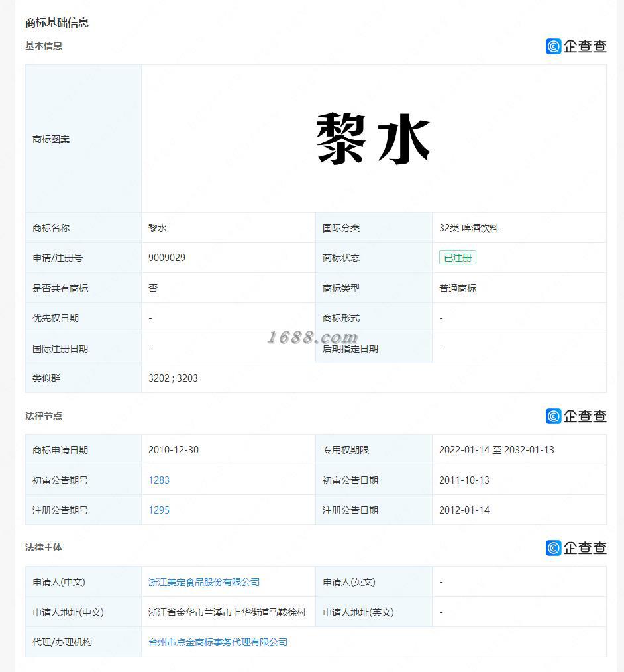Open preliminary announcement issue 1283
The image size is (624, 672).
point(159,480)
